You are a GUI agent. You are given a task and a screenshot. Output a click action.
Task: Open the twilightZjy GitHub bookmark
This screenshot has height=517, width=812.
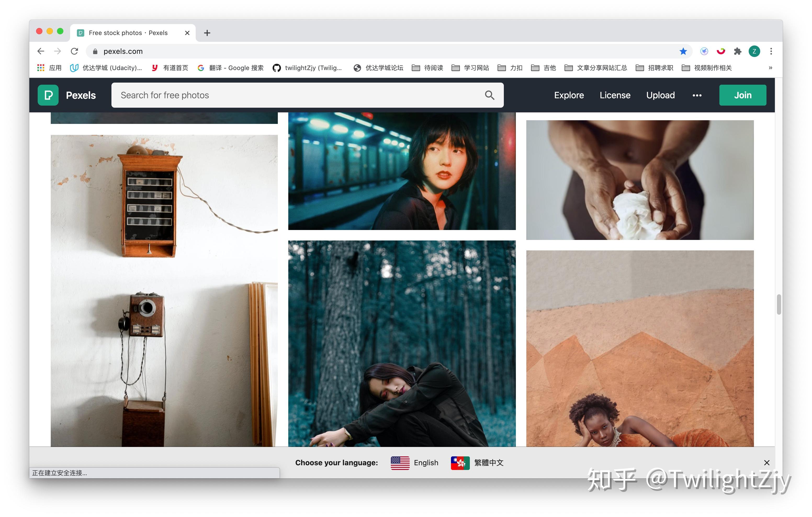307,68
